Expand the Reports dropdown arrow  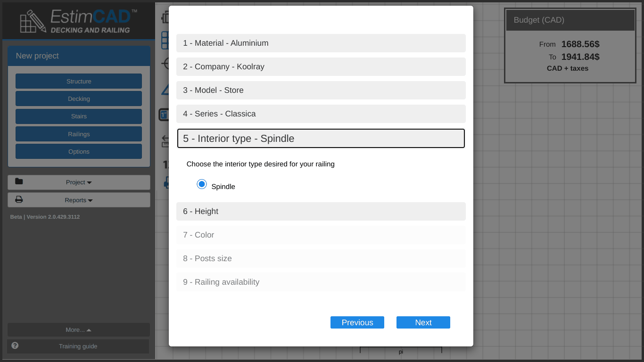(90, 200)
